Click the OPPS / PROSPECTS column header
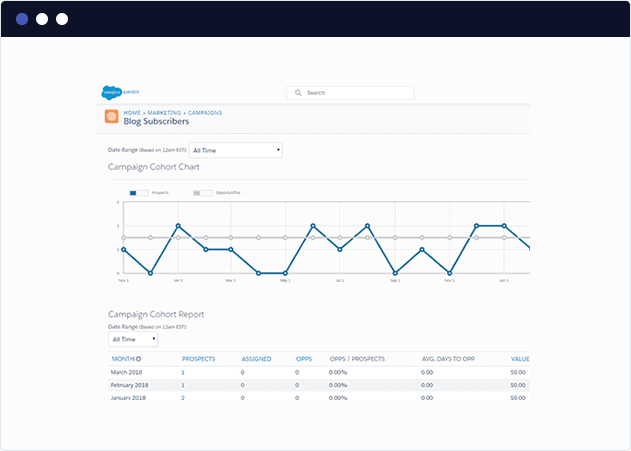 click(x=357, y=359)
